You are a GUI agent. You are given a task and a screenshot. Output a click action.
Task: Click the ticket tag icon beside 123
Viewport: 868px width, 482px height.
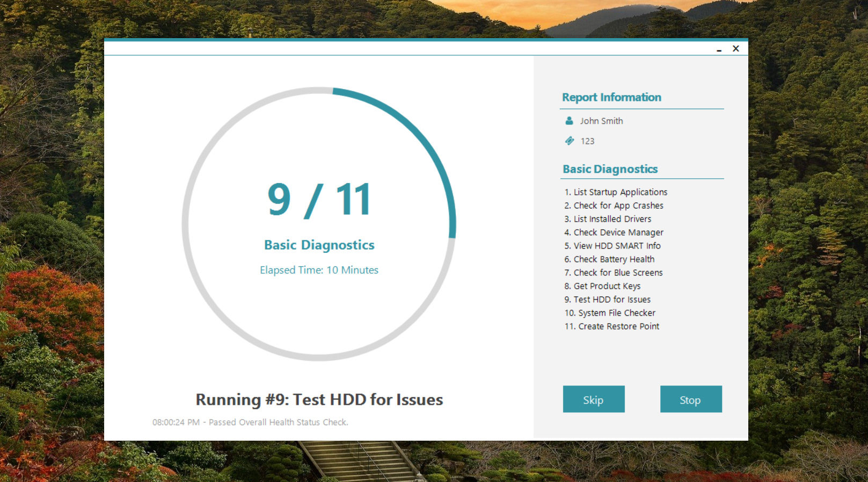[x=570, y=141]
